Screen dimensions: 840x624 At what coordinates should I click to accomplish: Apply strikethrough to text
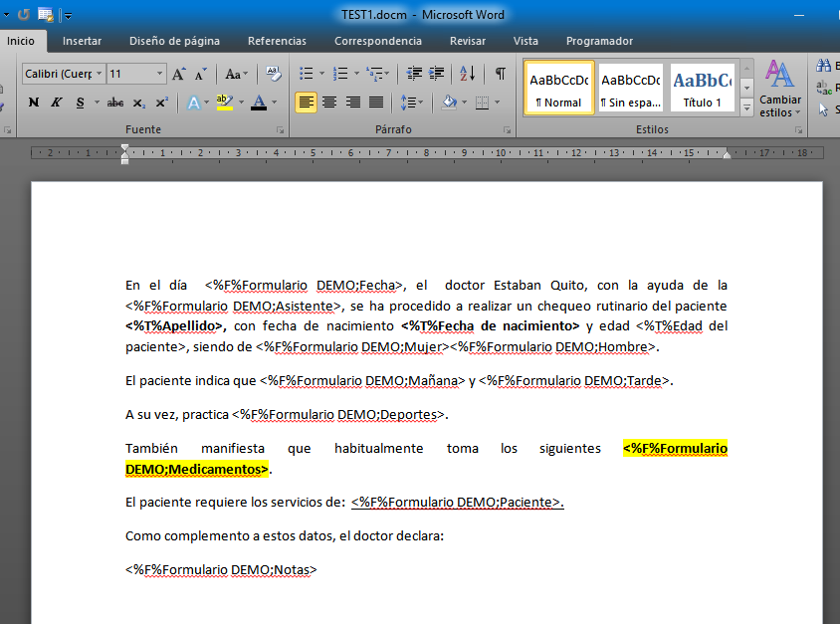[115, 102]
